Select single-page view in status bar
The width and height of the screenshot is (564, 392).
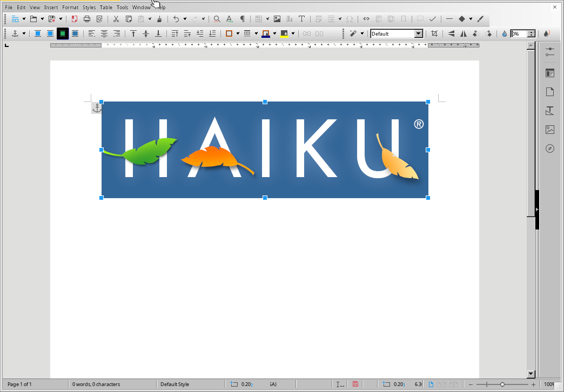click(431, 384)
